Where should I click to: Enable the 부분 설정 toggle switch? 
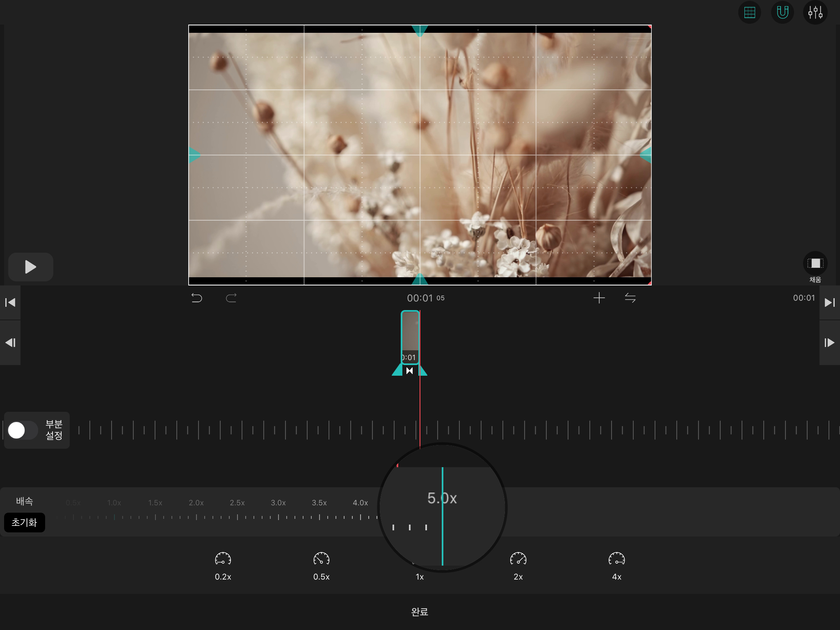coord(23,430)
